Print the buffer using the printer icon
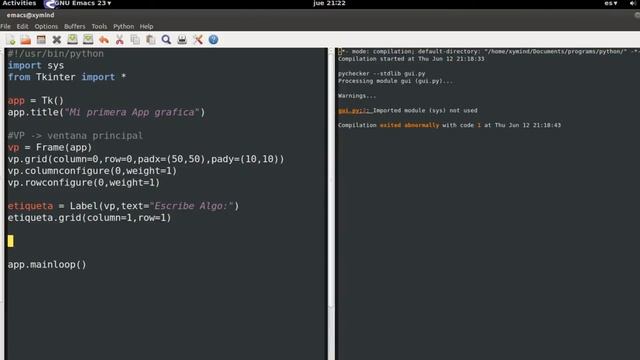The width and height of the screenshot is (640, 360). 182,40
